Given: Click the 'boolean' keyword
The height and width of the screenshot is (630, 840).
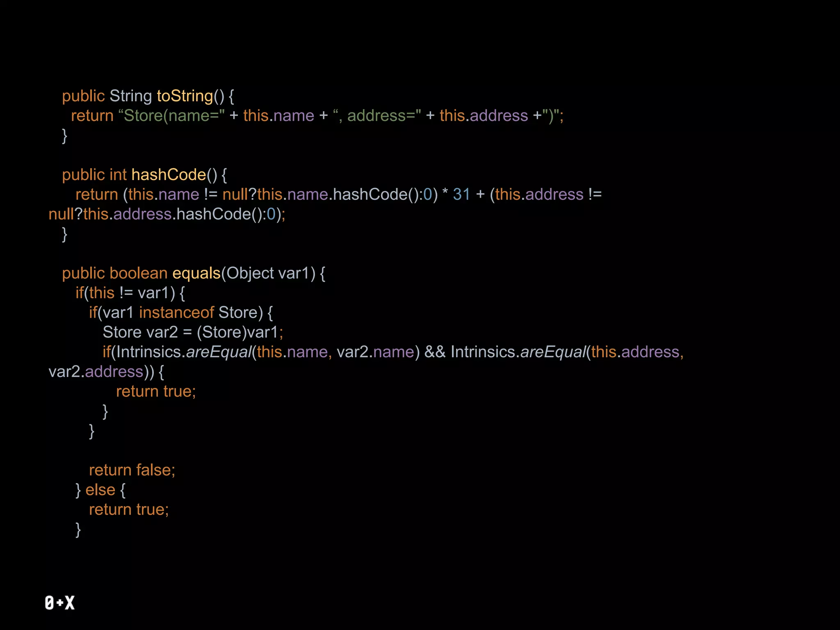Looking at the screenshot, I should point(139,273).
